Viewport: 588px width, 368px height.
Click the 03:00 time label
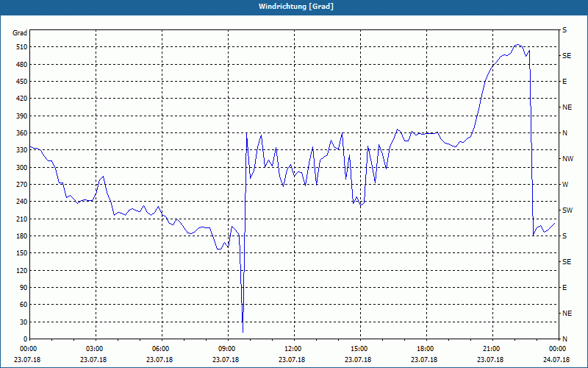(96, 348)
